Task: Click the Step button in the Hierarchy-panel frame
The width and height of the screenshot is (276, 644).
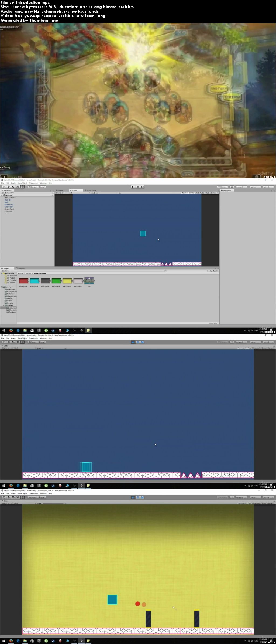Action: coord(142,187)
